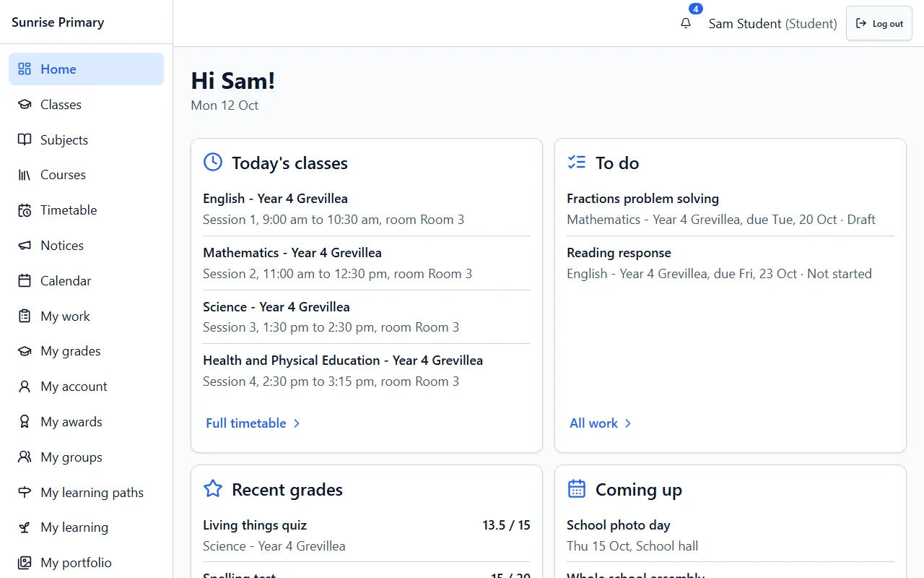Click the My portfolio images icon

25,563
